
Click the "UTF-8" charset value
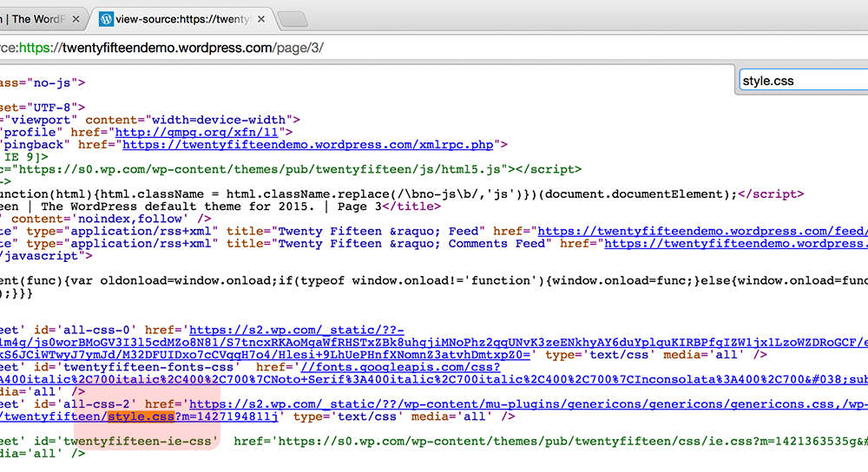tap(52, 108)
